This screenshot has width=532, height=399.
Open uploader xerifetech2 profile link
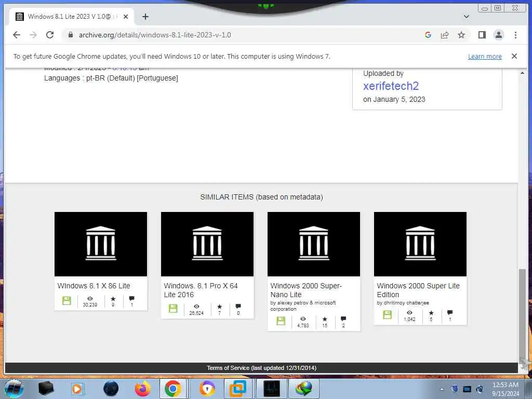click(391, 86)
